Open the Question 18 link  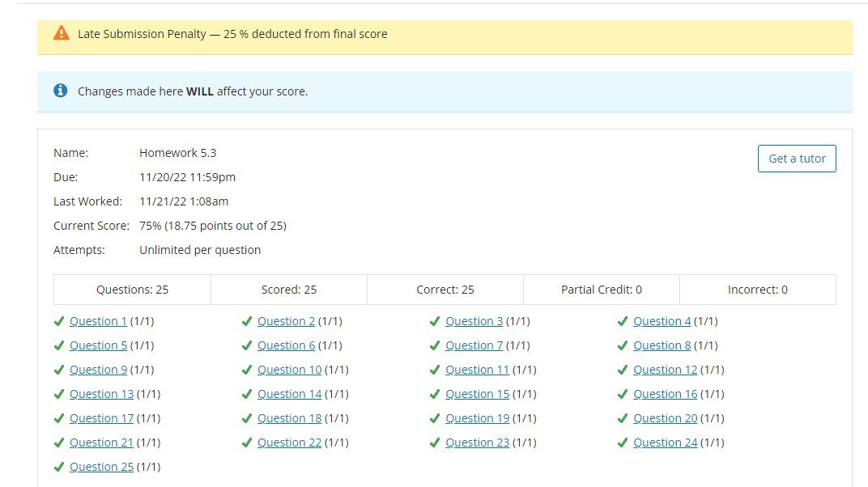pos(290,418)
